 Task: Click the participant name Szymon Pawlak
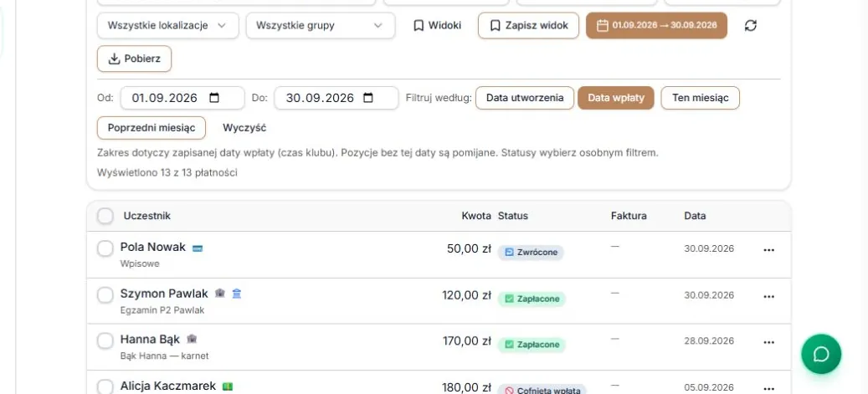point(164,294)
